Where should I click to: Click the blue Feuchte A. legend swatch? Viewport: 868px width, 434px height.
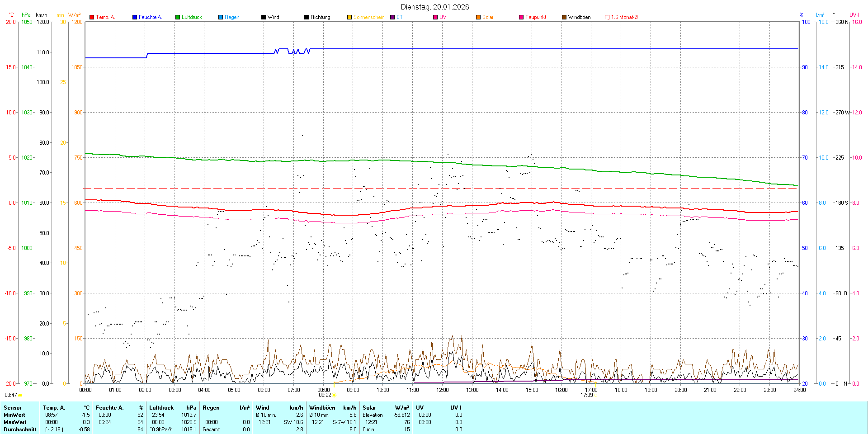(x=135, y=17)
